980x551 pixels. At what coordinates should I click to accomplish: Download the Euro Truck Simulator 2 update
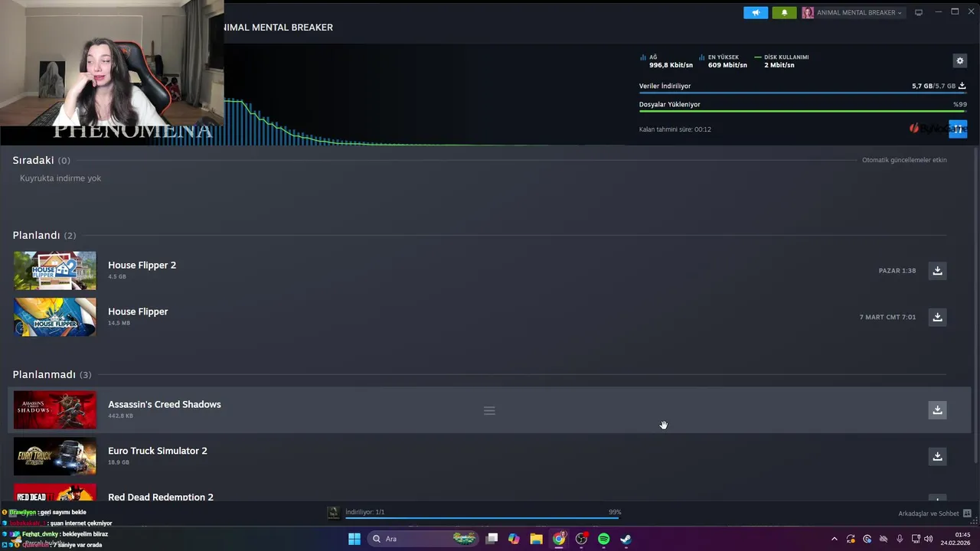pos(937,456)
